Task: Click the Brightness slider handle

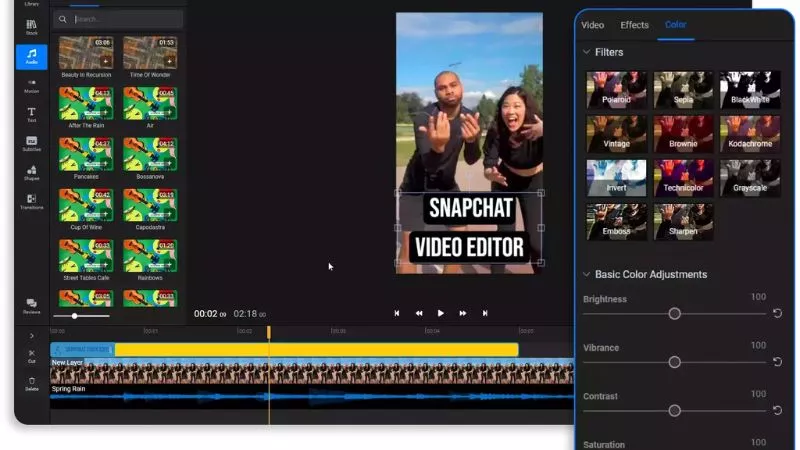Action: [x=674, y=314]
